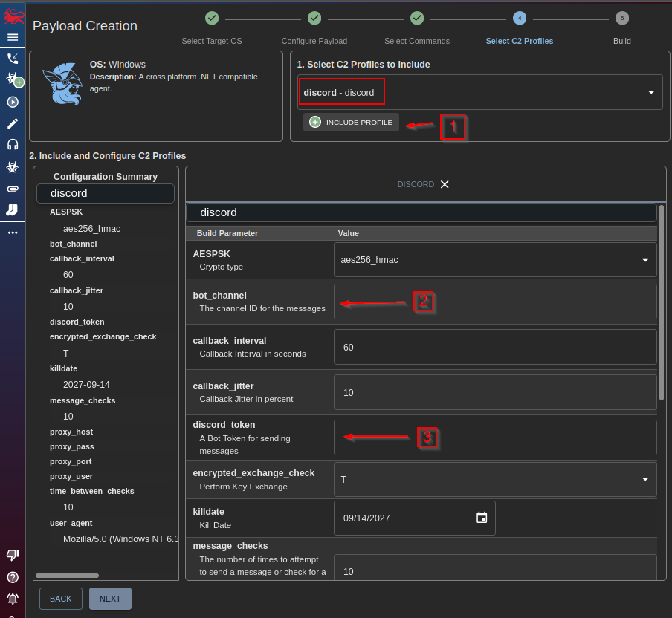Click the pencil edit sidebar icon
Screen dimensions: 672x618
click(x=13, y=123)
